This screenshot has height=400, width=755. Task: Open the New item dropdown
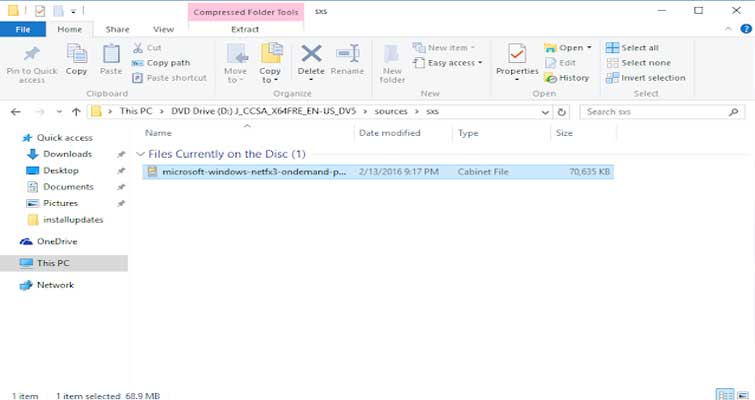point(443,48)
